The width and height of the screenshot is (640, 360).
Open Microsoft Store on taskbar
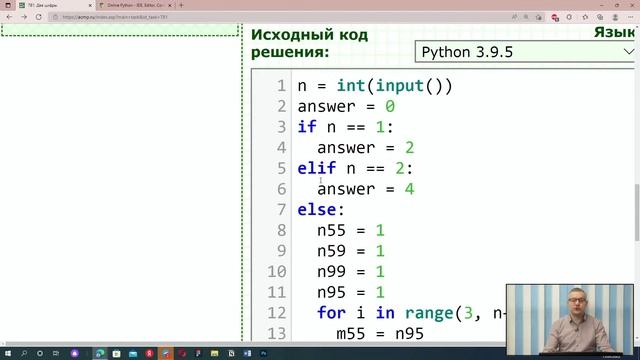(116, 353)
